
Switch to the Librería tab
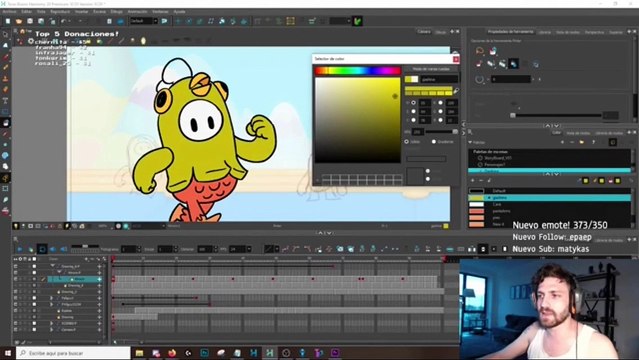click(x=544, y=32)
